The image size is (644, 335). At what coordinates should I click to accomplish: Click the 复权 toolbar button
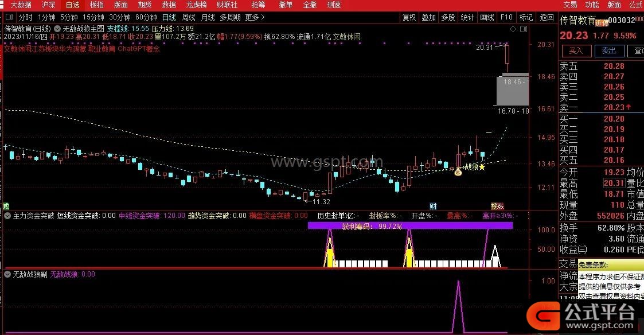point(409,17)
